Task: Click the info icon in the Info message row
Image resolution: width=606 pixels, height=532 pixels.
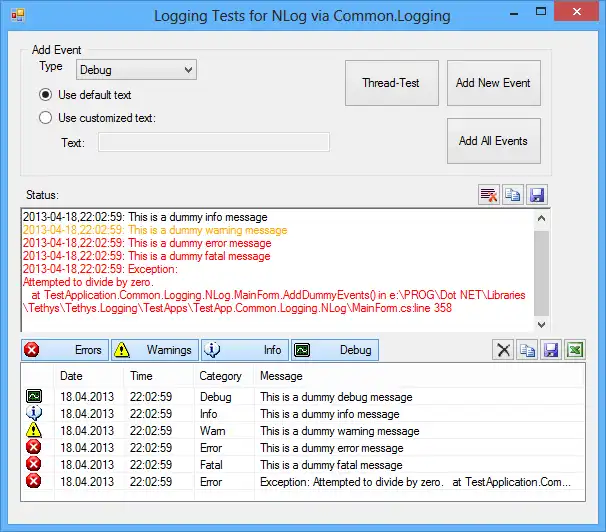Action: tap(34, 413)
